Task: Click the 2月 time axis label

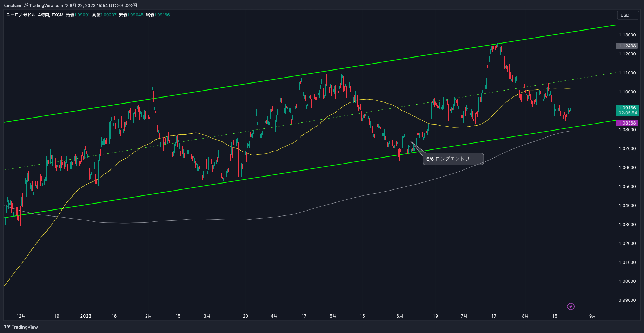Action: [148, 316]
